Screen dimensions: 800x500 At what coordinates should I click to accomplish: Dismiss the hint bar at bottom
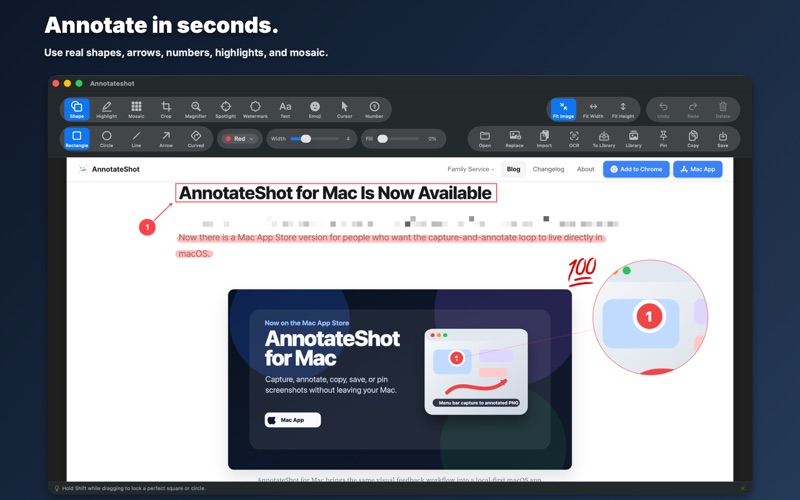pyautogui.click(x=742, y=488)
